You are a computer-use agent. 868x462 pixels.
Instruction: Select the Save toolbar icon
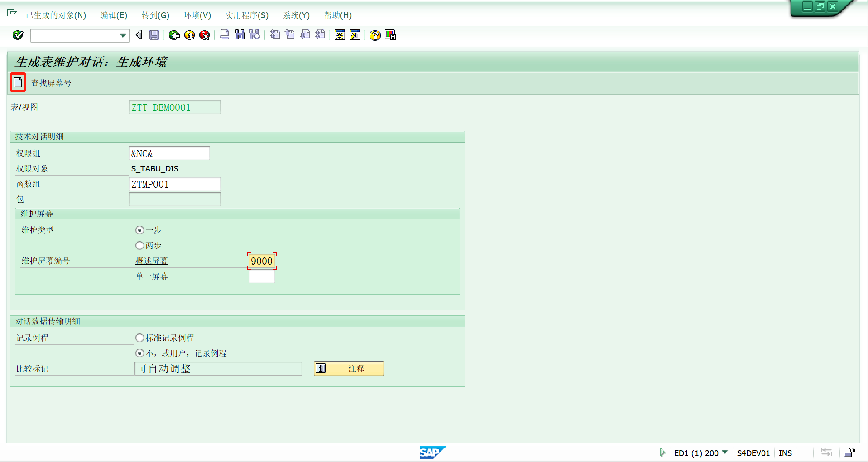[153, 35]
